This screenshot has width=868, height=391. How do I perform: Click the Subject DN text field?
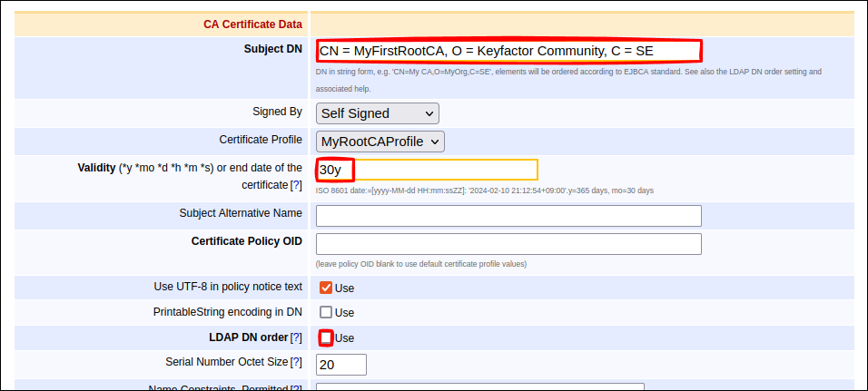(508, 51)
